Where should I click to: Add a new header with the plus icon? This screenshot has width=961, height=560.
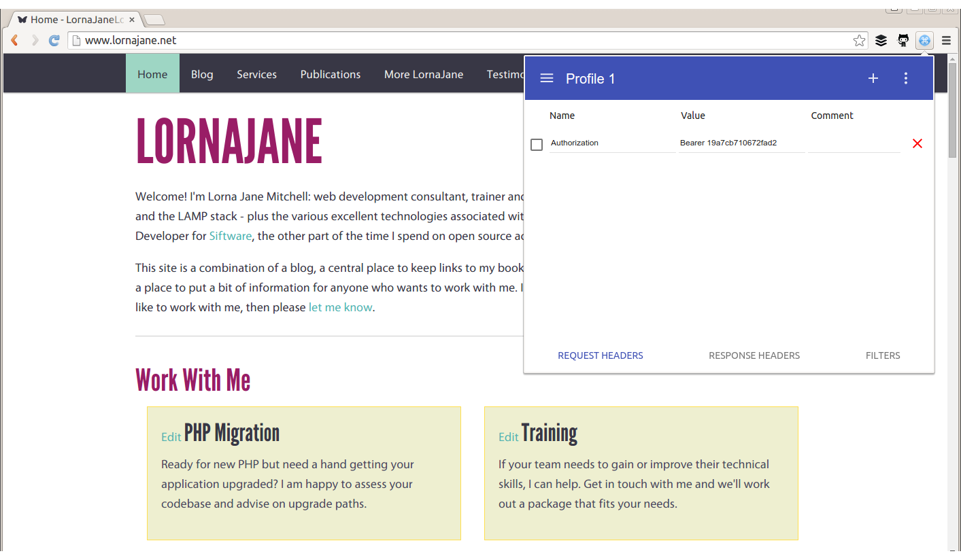[x=873, y=78]
